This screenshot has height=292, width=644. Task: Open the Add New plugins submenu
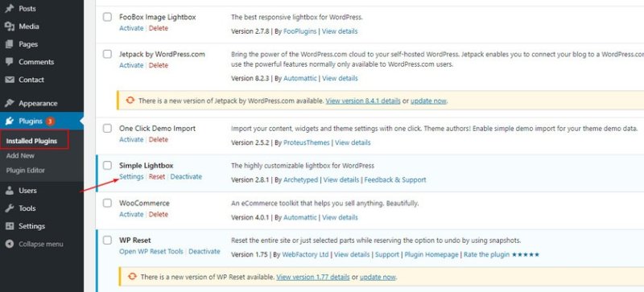click(21, 155)
